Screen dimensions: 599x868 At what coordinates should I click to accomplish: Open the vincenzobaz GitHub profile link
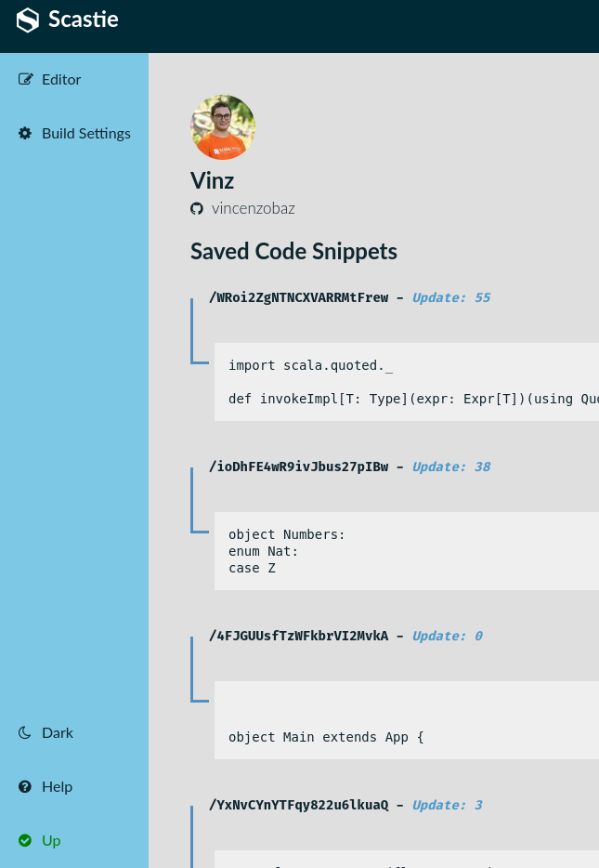tap(253, 208)
